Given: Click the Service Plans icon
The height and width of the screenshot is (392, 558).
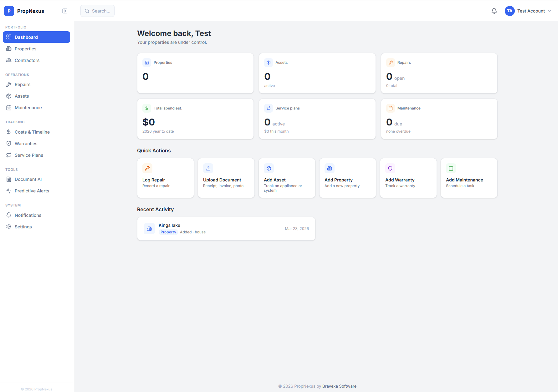Looking at the screenshot, I should (x=9, y=155).
